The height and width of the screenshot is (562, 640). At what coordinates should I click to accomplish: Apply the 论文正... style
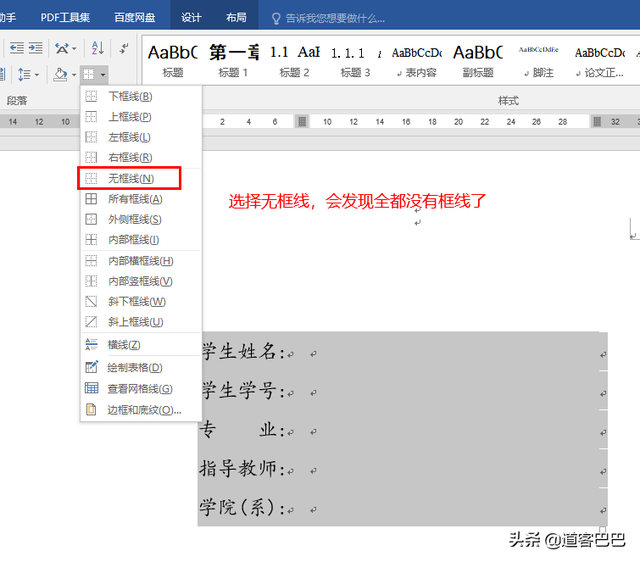(600, 61)
